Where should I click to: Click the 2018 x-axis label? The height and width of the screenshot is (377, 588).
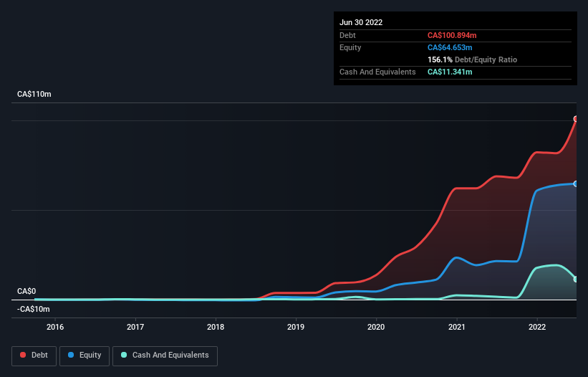coord(216,327)
